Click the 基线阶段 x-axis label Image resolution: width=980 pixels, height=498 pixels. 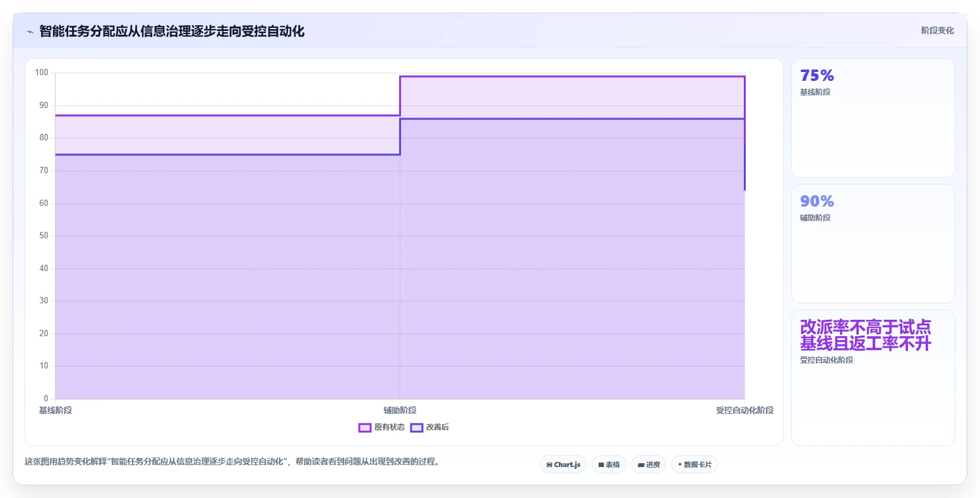click(56, 410)
